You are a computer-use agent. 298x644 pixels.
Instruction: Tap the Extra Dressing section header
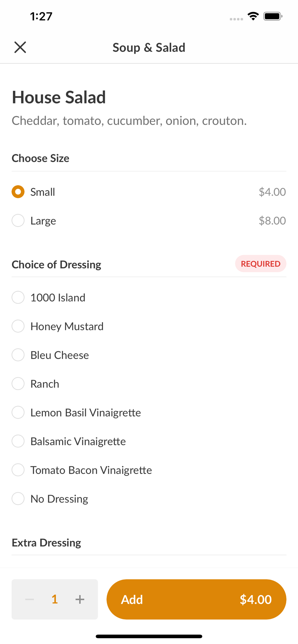point(46,543)
